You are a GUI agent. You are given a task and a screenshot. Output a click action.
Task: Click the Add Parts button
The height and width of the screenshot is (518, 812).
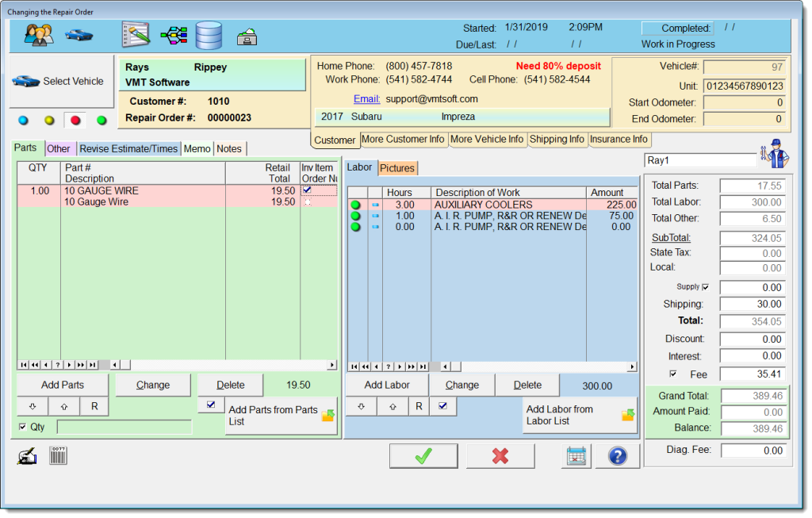pyautogui.click(x=63, y=385)
